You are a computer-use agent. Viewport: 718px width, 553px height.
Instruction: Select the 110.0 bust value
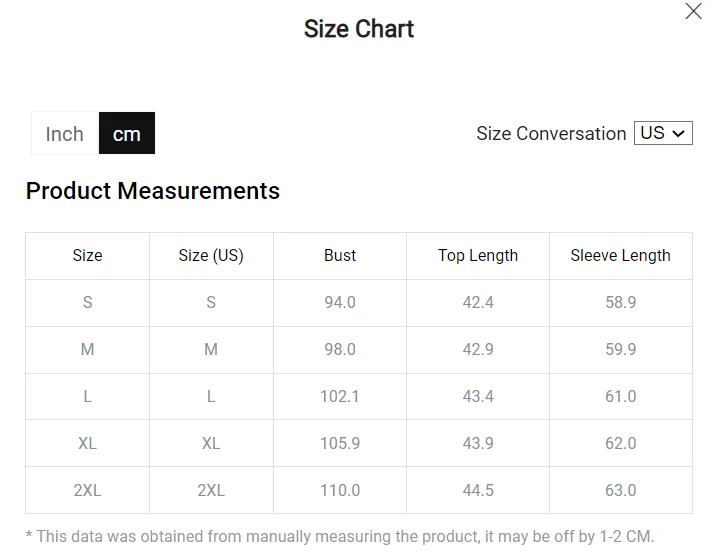pyautogui.click(x=340, y=491)
